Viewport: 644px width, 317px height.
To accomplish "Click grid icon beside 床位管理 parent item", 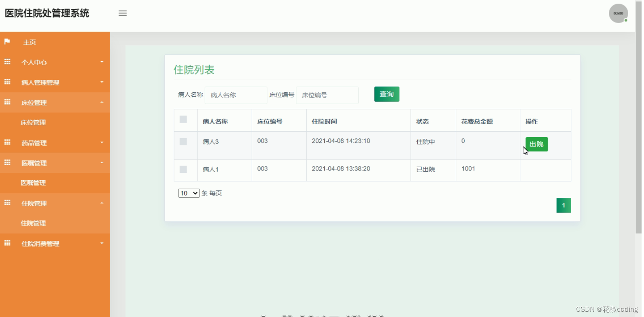I will (x=7, y=102).
